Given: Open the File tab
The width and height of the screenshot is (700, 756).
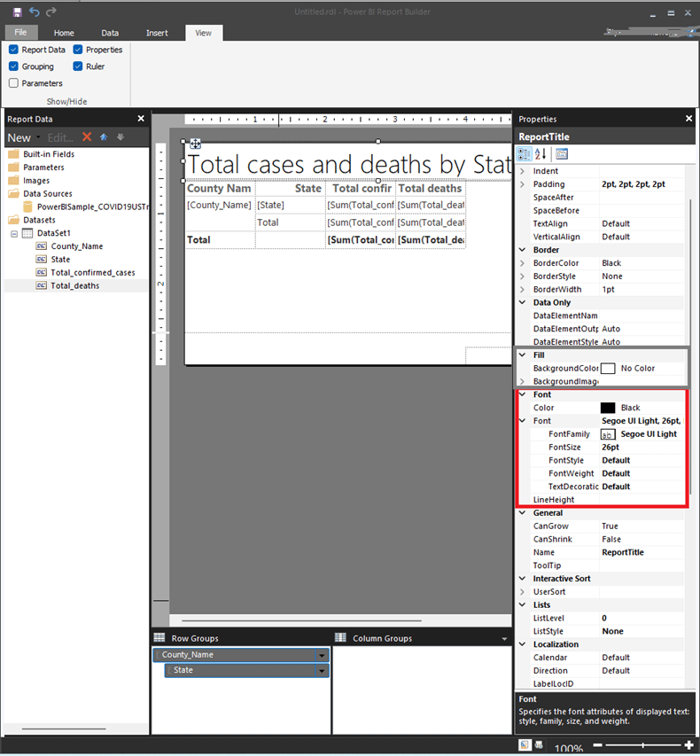Looking at the screenshot, I should 20,32.
